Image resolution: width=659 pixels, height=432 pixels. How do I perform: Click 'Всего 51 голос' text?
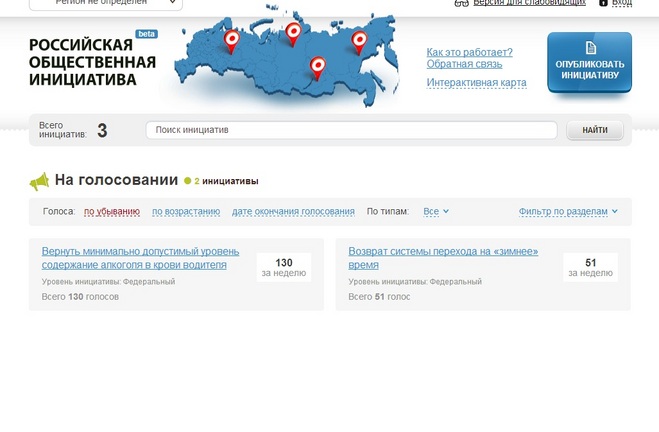click(379, 297)
